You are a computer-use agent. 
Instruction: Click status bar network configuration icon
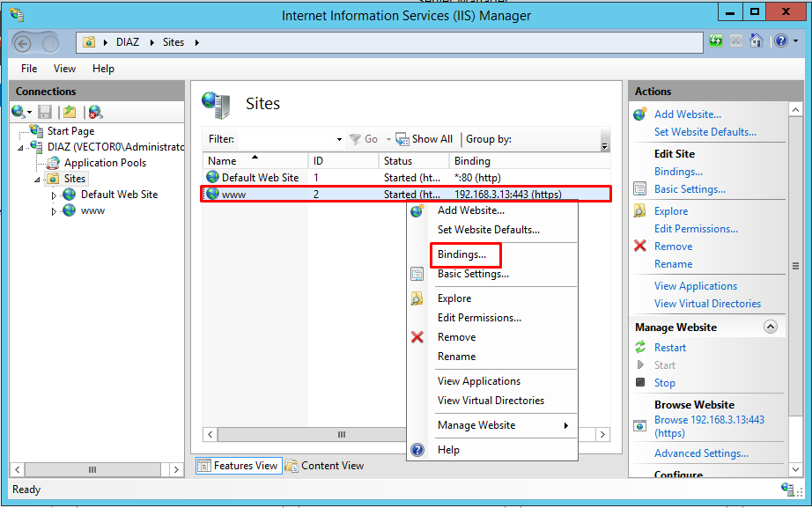[788, 489]
